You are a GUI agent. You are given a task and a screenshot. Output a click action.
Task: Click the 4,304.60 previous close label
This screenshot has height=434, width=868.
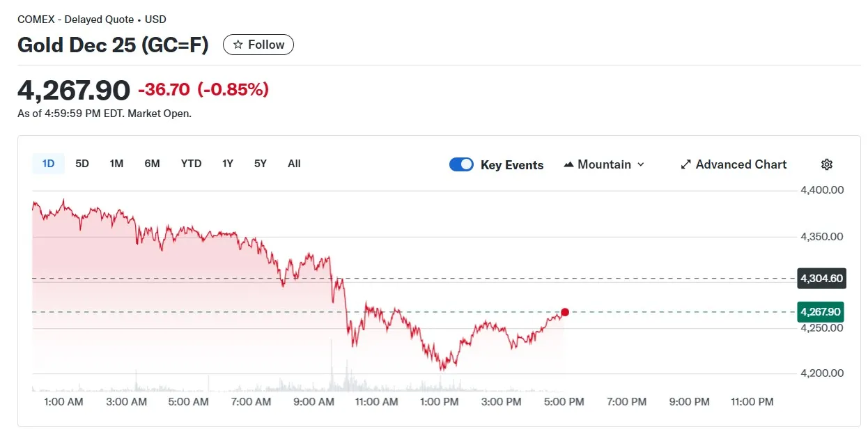tap(821, 279)
